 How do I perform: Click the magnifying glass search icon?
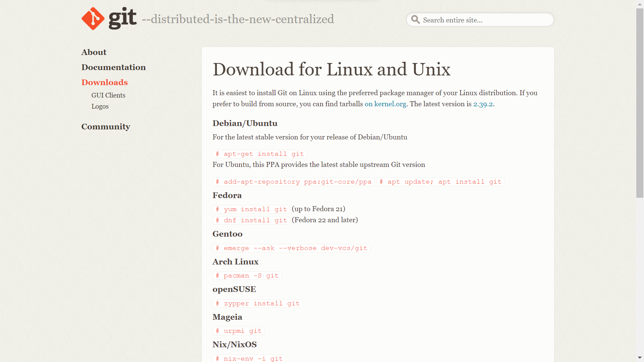pyautogui.click(x=415, y=19)
